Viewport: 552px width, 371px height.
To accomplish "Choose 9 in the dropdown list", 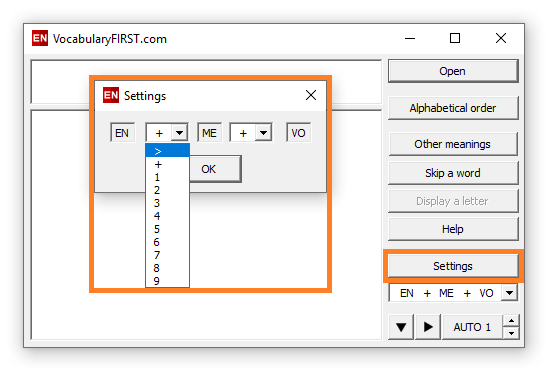I will coord(167,281).
